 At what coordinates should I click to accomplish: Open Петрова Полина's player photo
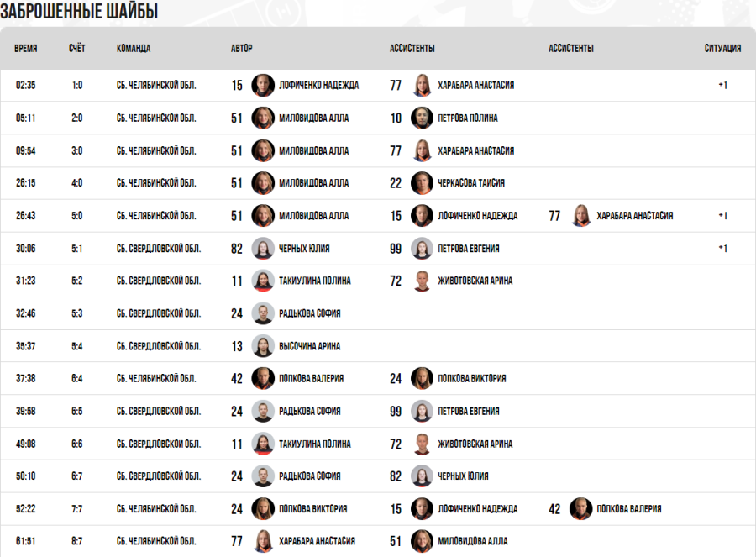[x=422, y=118]
